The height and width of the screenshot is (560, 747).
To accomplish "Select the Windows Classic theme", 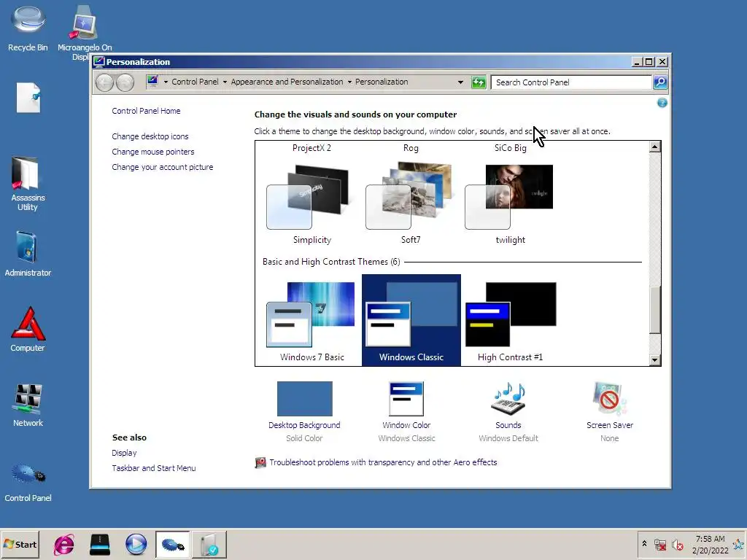I will tap(411, 320).
